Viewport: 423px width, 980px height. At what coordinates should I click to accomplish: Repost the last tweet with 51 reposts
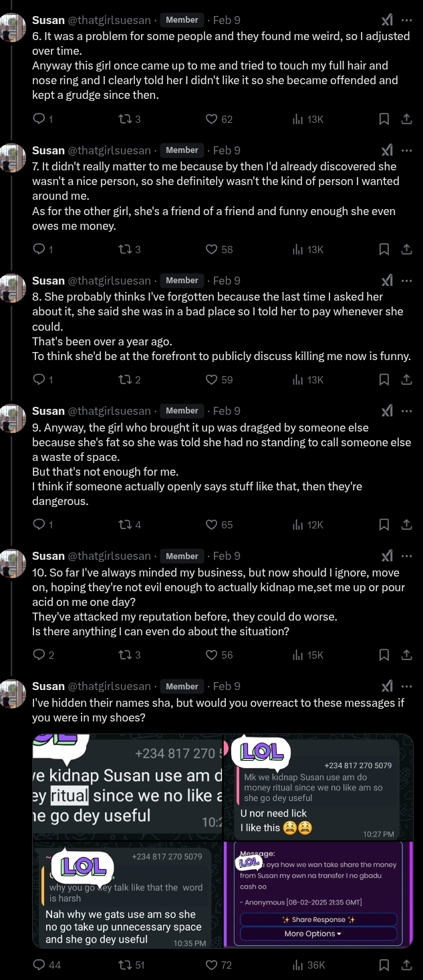pyautogui.click(x=124, y=965)
